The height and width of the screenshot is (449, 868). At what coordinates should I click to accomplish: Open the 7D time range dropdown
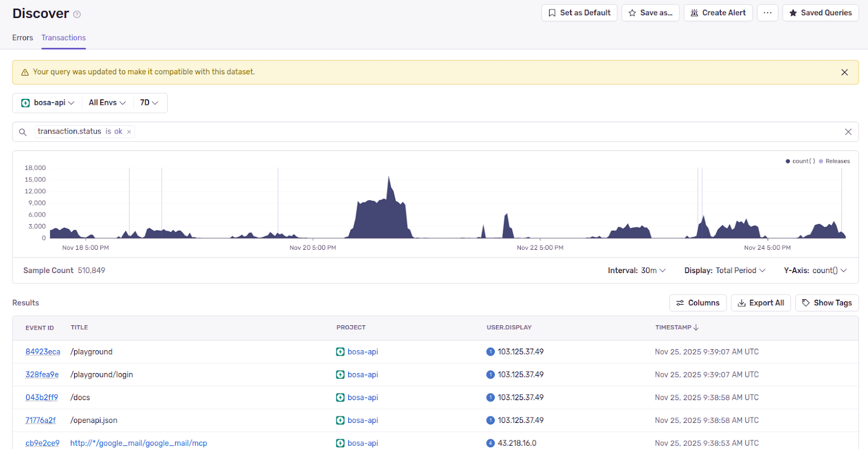coord(149,103)
